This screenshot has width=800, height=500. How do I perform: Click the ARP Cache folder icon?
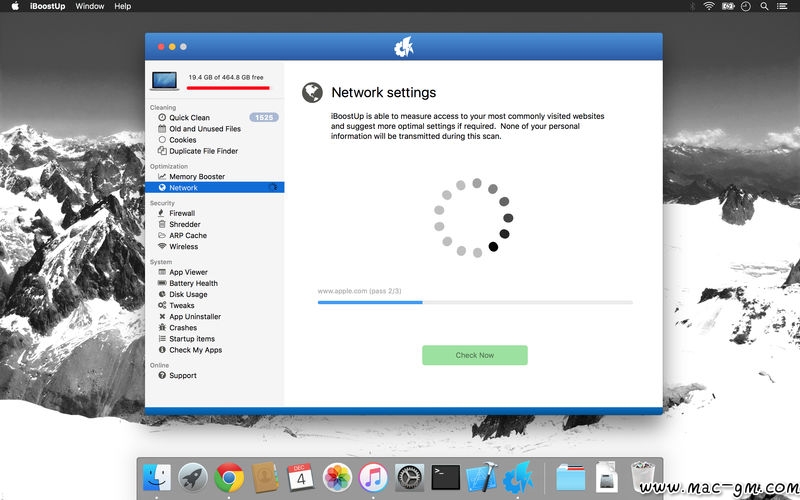click(162, 236)
